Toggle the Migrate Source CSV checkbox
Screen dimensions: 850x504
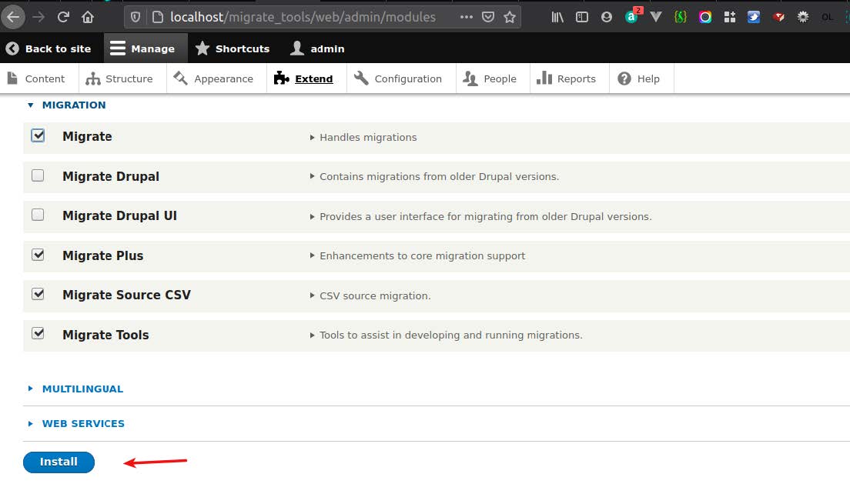pyautogui.click(x=38, y=294)
